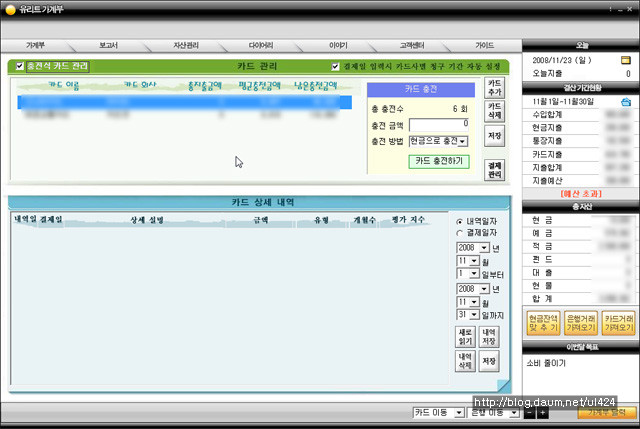The image size is (640, 429).
Task: Click the 내역삭제 button
Action: click(x=465, y=361)
